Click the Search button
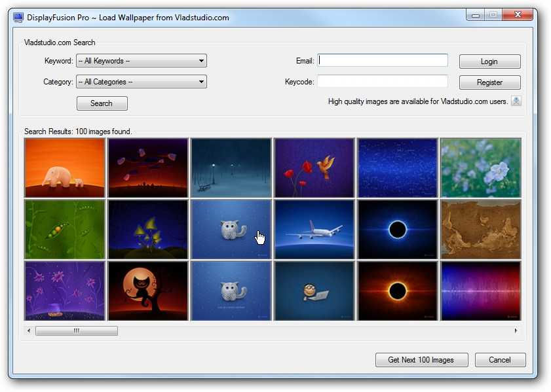This screenshot has height=392, width=551. (x=102, y=103)
